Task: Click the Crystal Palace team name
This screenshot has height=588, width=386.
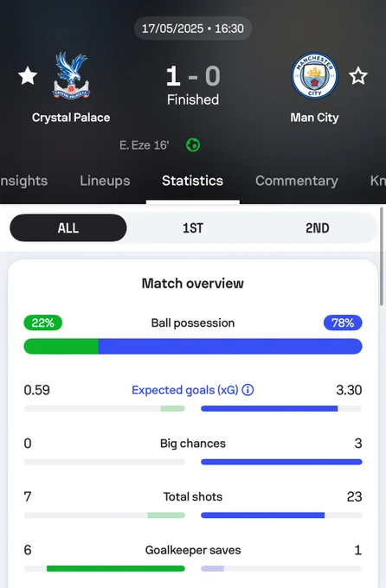Action: (71, 118)
